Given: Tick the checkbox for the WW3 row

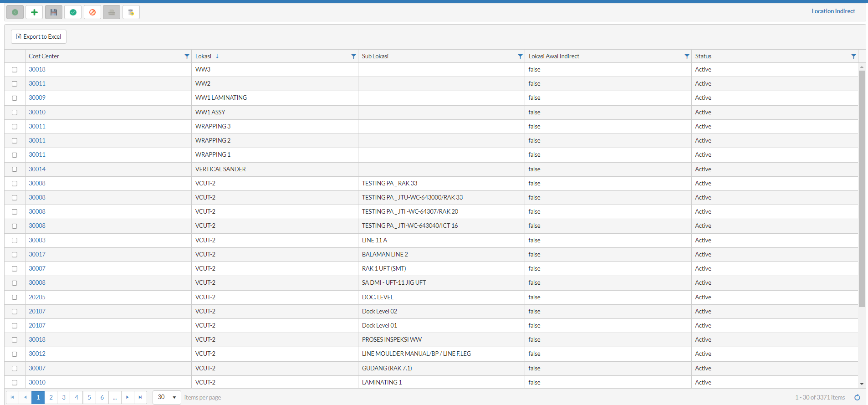Looking at the screenshot, I should coord(15,70).
